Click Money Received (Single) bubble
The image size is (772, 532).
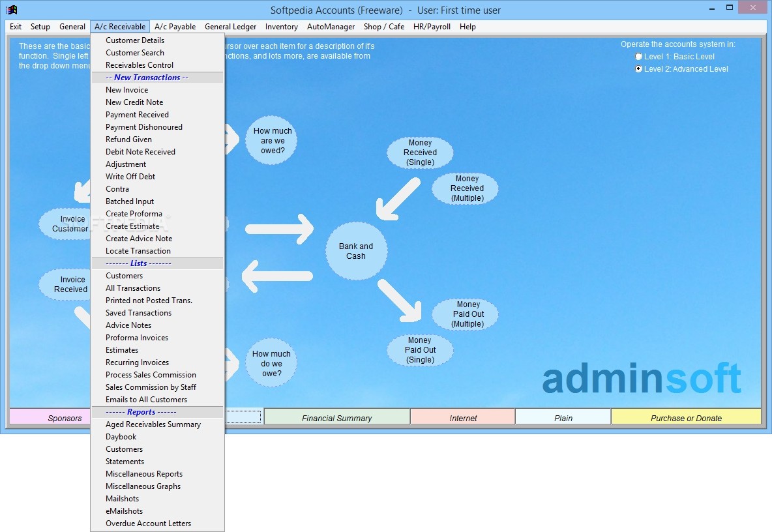[x=420, y=153]
